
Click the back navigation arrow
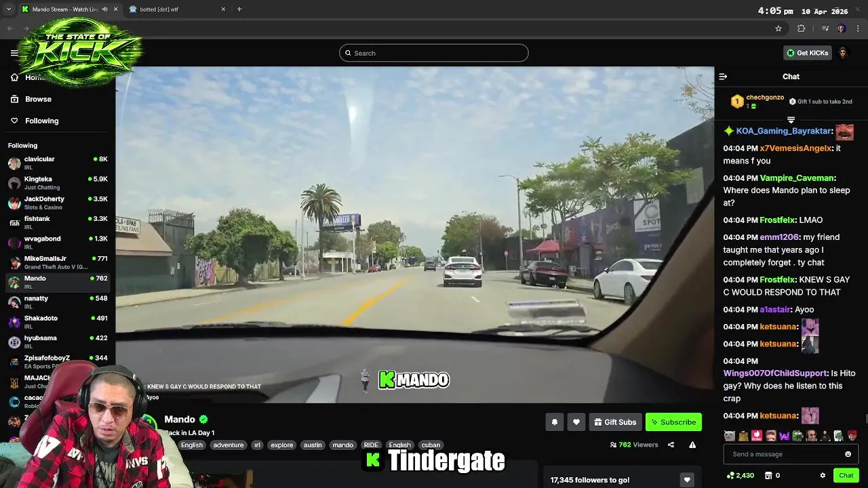[x=9, y=28]
